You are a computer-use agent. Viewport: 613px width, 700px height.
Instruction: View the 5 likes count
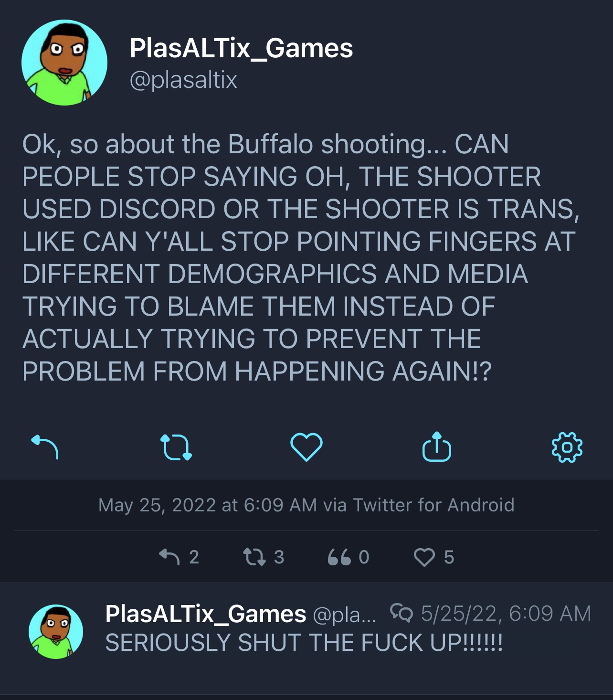coord(433,557)
